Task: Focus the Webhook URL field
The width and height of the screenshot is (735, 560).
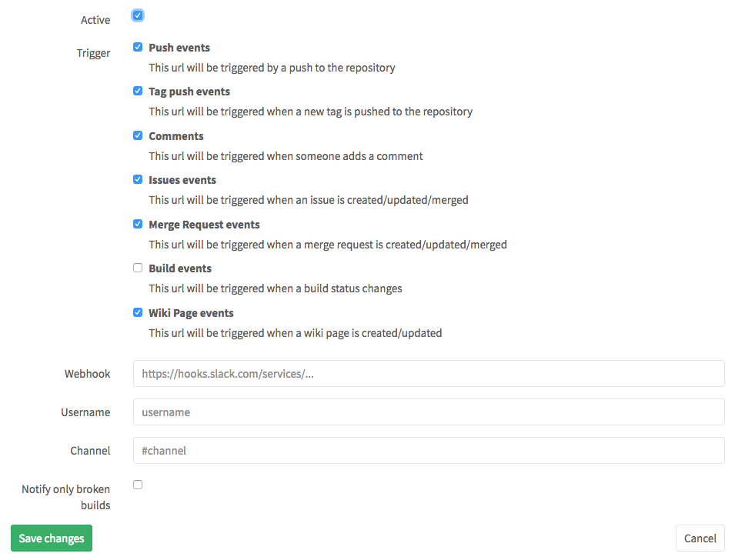Action: (429, 374)
